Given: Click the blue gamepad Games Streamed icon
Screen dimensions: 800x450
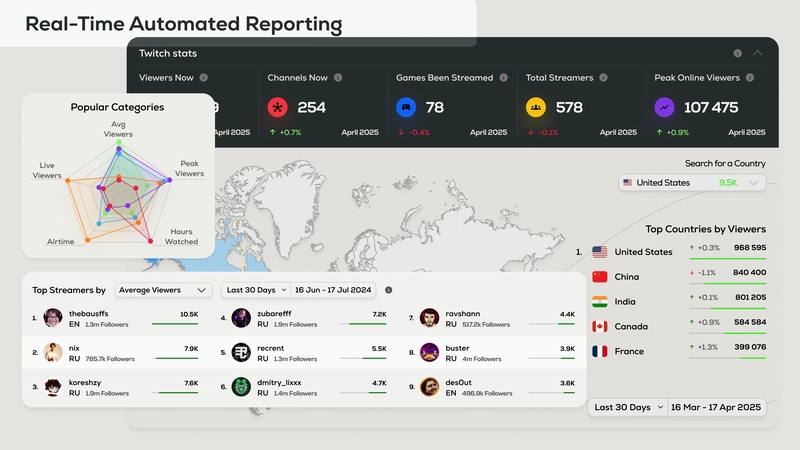Looking at the screenshot, I should tap(406, 107).
